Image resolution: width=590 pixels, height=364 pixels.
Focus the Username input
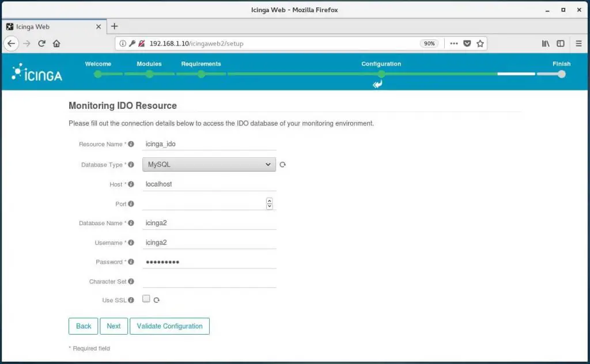209,242
